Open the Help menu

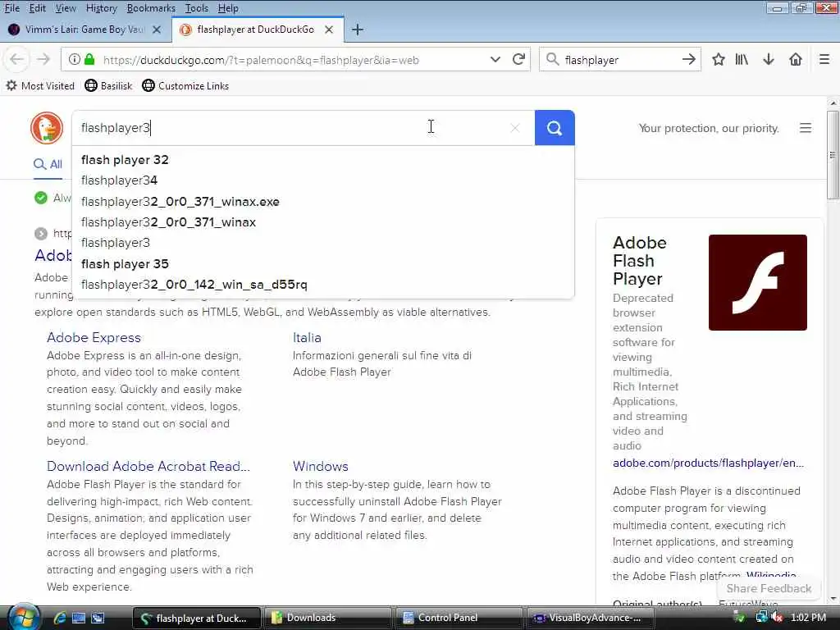point(228,8)
